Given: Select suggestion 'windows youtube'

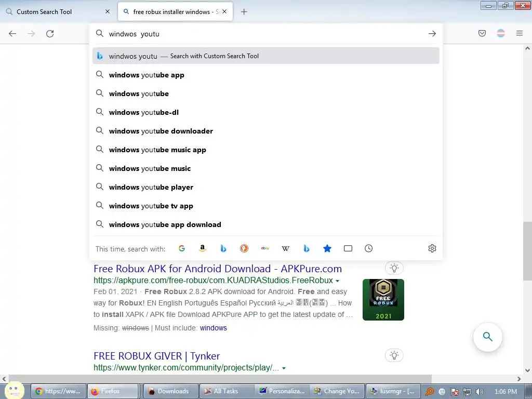Looking at the screenshot, I should [266, 94].
